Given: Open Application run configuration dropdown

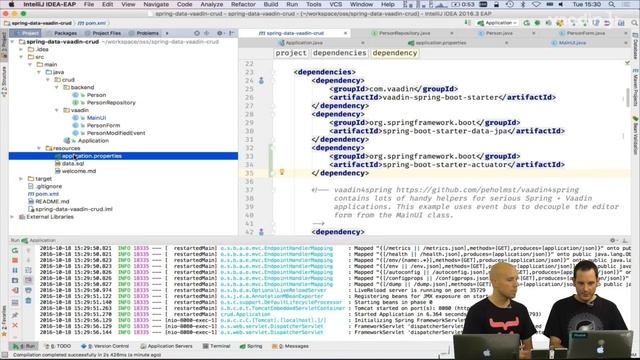Looking at the screenshot, I should pyautogui.click(x=498, y=23).
